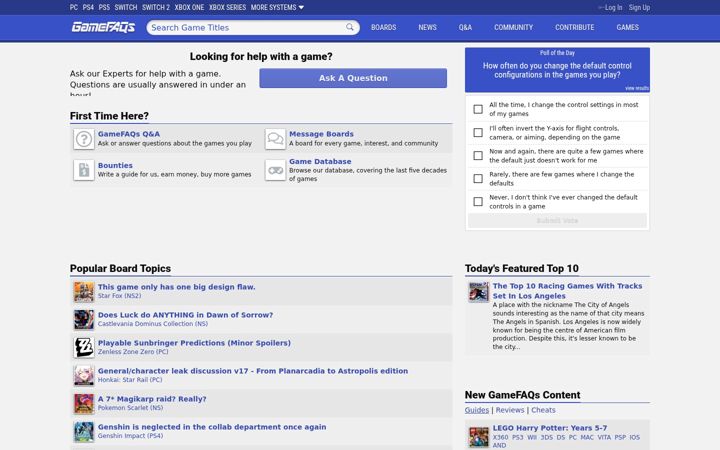Open the Castlevania Dominus Collection thumbnail
Image resolution: width=720 pixels, height=450 pixels.
[x=84, y=320]
